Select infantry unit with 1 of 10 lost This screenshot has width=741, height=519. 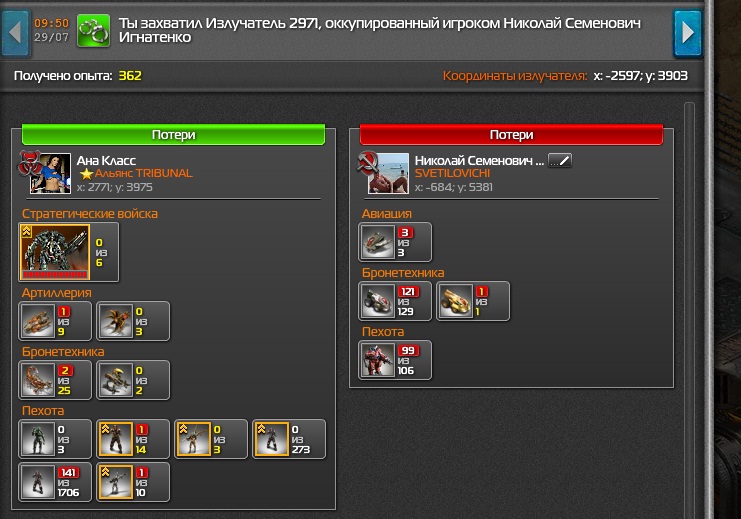point(133,482)
